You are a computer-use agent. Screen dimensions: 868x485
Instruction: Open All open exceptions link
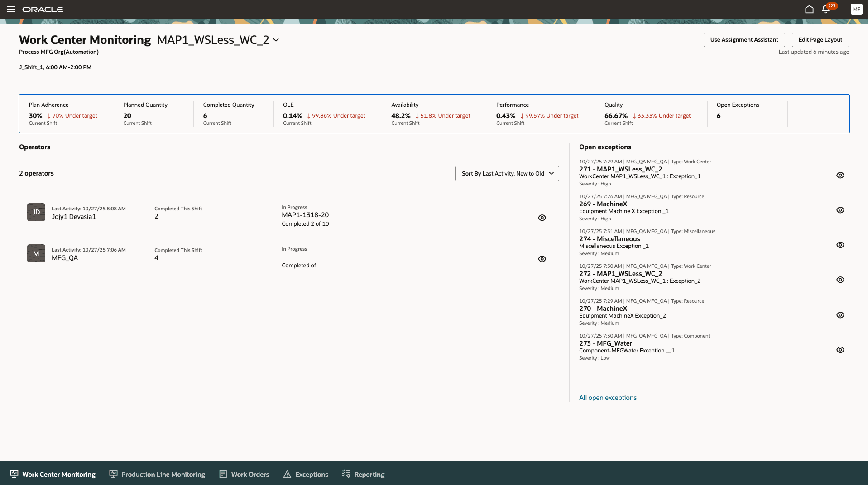[x=608, y=397]
